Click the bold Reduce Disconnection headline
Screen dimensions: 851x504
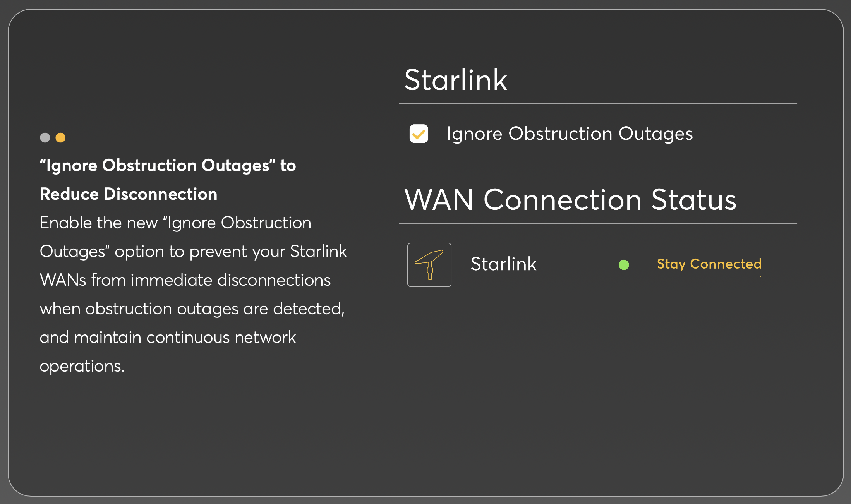[129, 194]
